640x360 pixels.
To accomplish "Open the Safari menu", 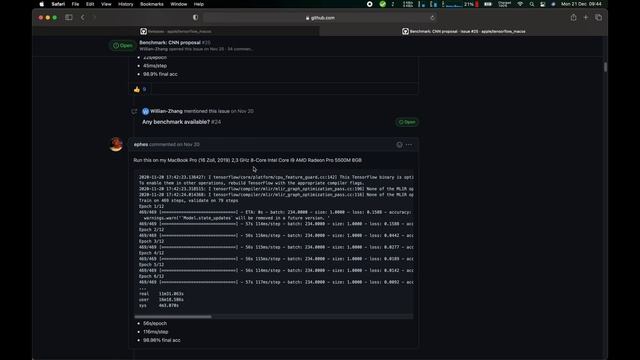I will click(x=58, y=4).
